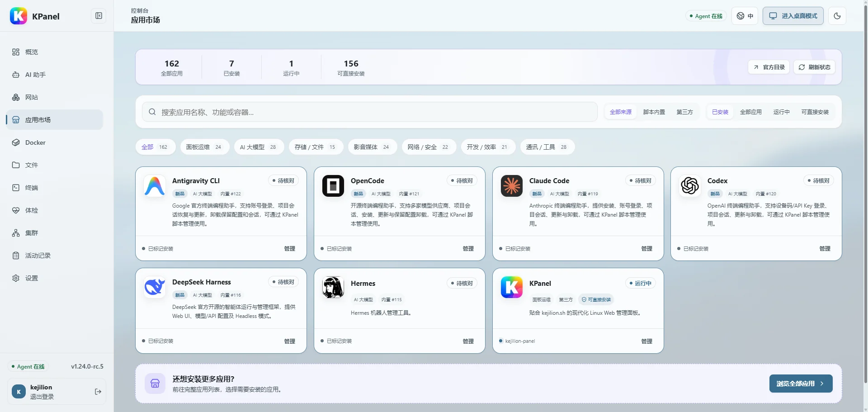This screenshot has width=868, height=412.
Task: Open the AI 助手 page
Action: click(x=54, y=75)
